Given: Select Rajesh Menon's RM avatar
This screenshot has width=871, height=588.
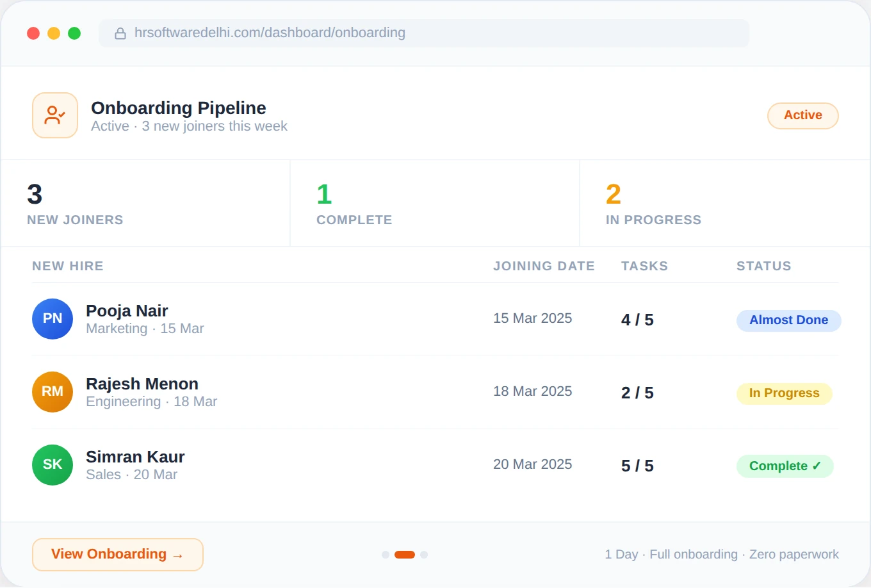Looking at the screenshot, I should click(53, 391).
